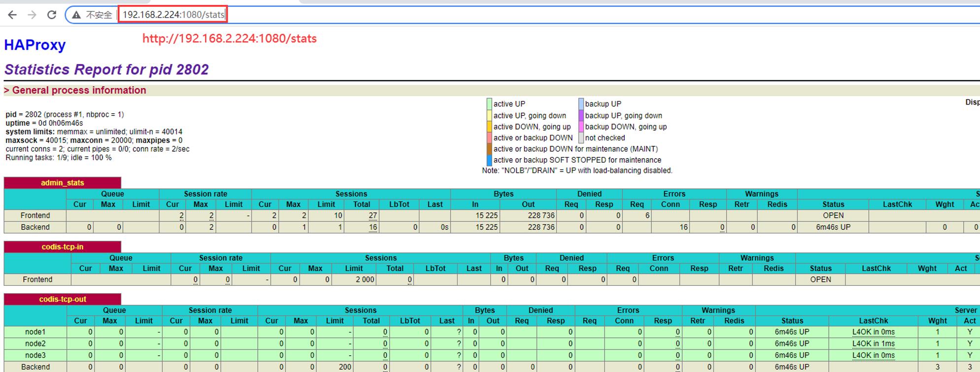Image resolution: width=980 pixels, height=372 pixels.
Task: Click admin_stats Backend row label
Action: pyautogui.click(x=35, y=228)
